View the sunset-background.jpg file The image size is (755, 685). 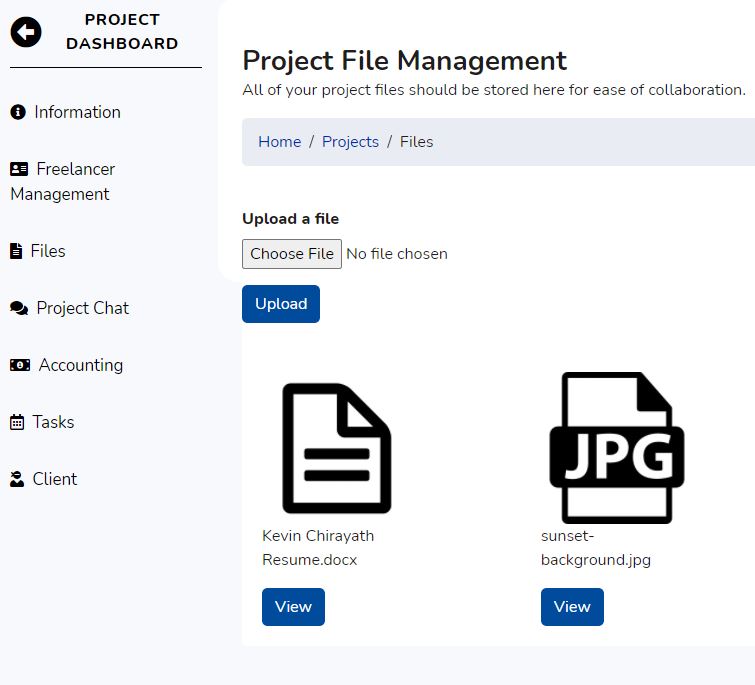pyautogui.click(x=572, y=607)
